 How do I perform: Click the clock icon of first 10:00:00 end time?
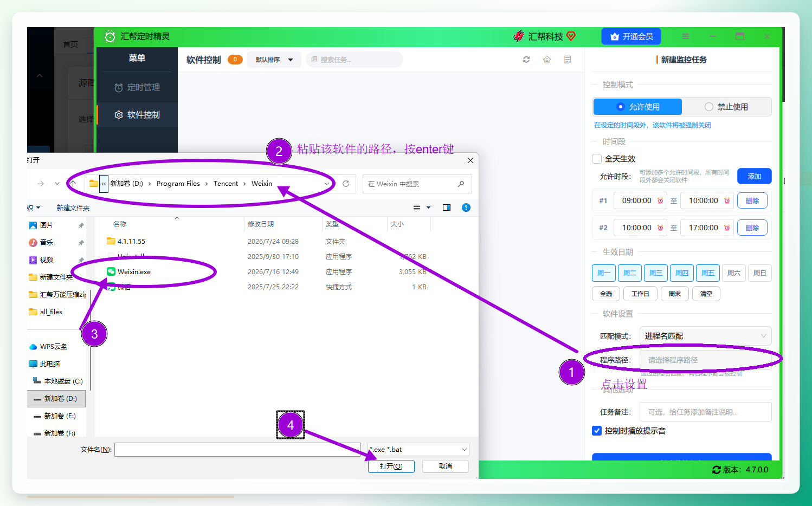pyautogui.click(x=727, y=200)
